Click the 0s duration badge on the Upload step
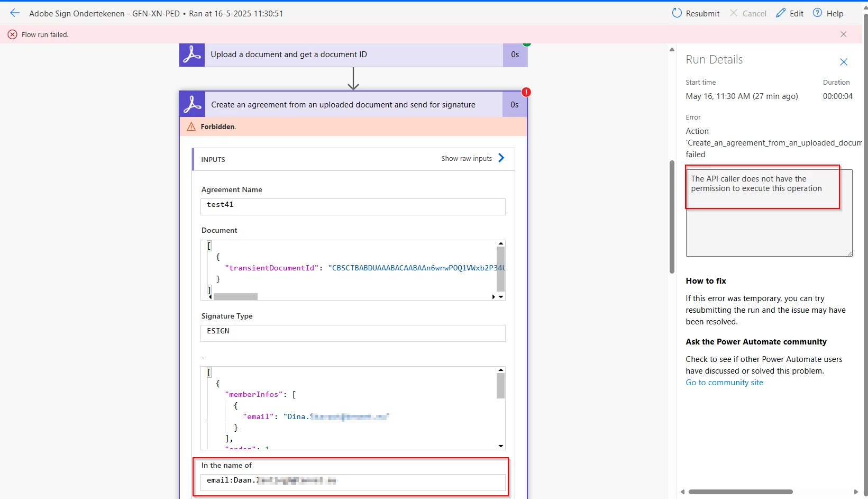Image resolution: width=868 pixels, height=499 pixels. point(515,55)
